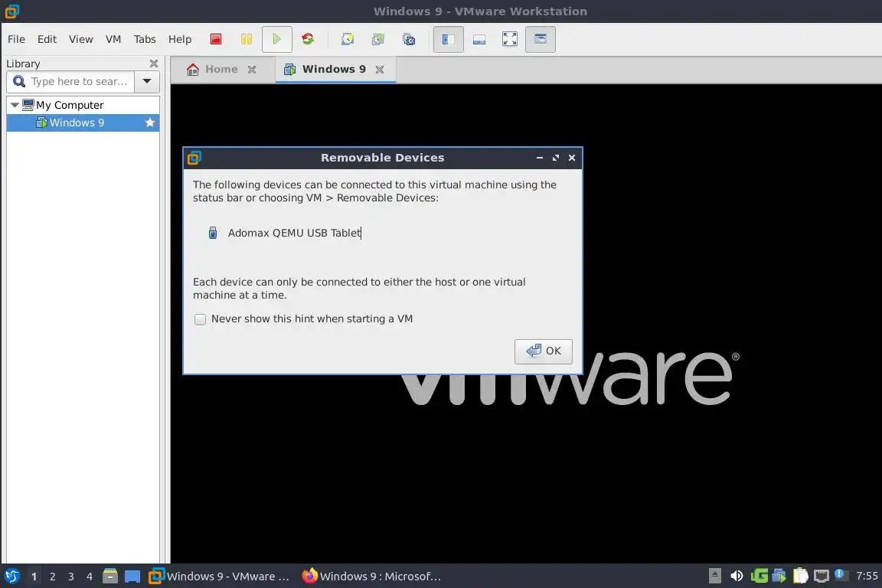Toggle the thumbnail bar view icon
The width and height of the screenshot is (882, 588).
[x=479, y=39]
